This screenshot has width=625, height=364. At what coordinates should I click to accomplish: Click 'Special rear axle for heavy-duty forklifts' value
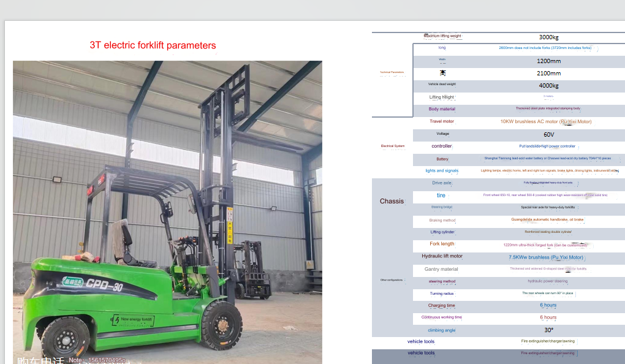548,207
